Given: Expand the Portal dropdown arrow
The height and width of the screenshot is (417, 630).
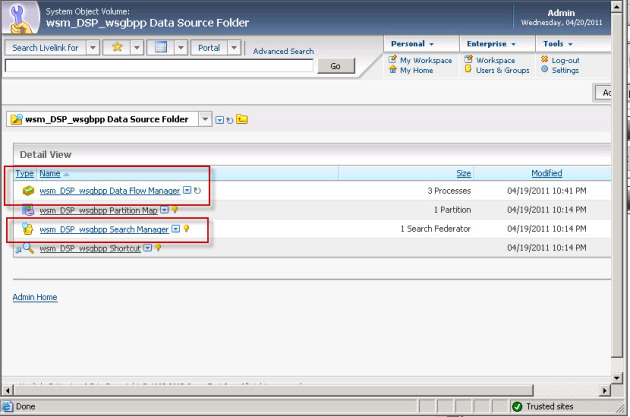Looking at the screenshot, I should [234, 48].
